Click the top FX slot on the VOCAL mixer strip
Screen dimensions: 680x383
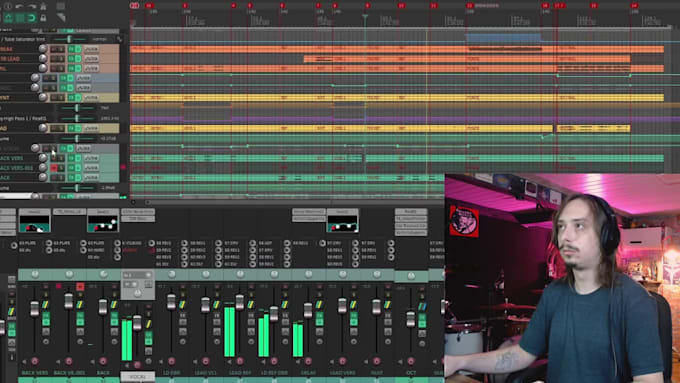point(138,212)
